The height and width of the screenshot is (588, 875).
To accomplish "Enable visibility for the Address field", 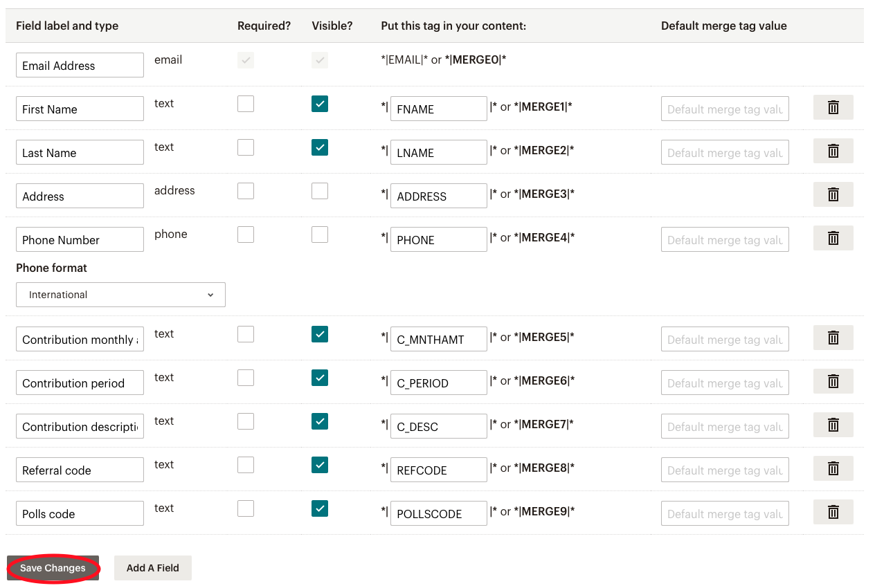I will click(x=320, y=191).
